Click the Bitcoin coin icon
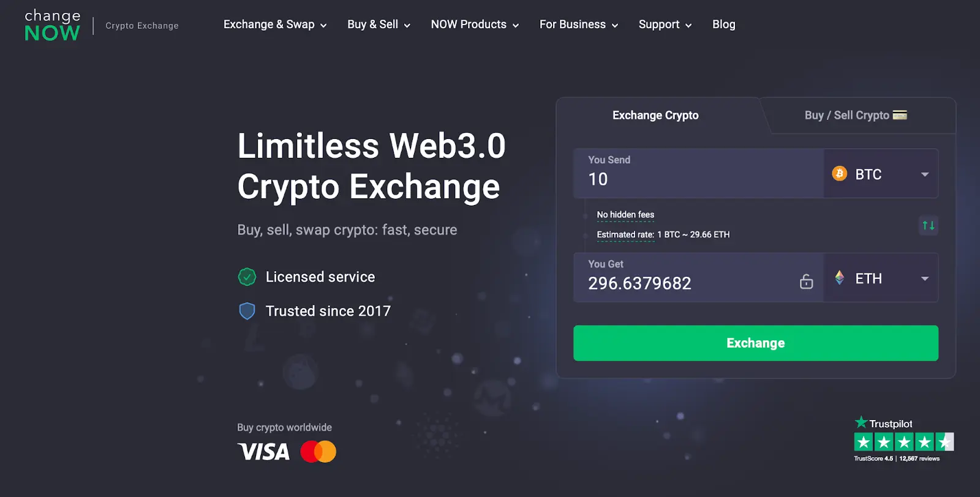 coord(839,174)
